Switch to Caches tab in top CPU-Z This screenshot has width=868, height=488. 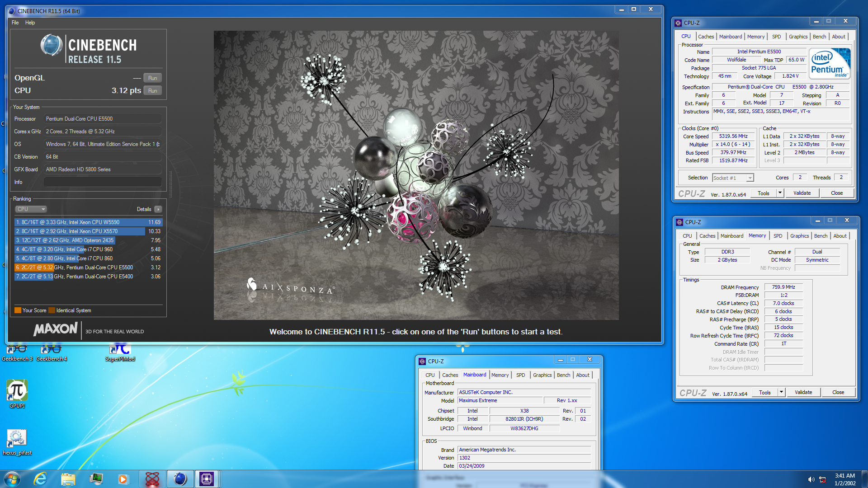coord(706,37)
